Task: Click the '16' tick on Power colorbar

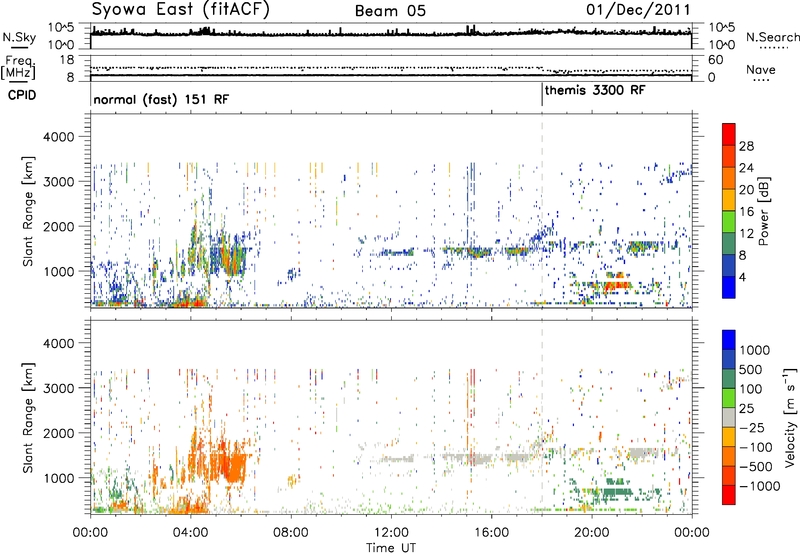Action: point(746,212)
